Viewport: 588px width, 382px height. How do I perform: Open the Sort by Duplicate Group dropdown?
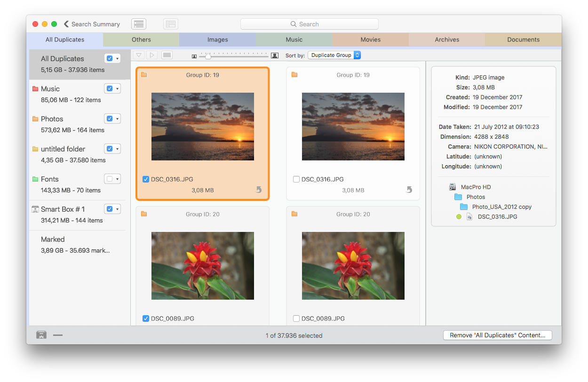[x=334, y=55]
